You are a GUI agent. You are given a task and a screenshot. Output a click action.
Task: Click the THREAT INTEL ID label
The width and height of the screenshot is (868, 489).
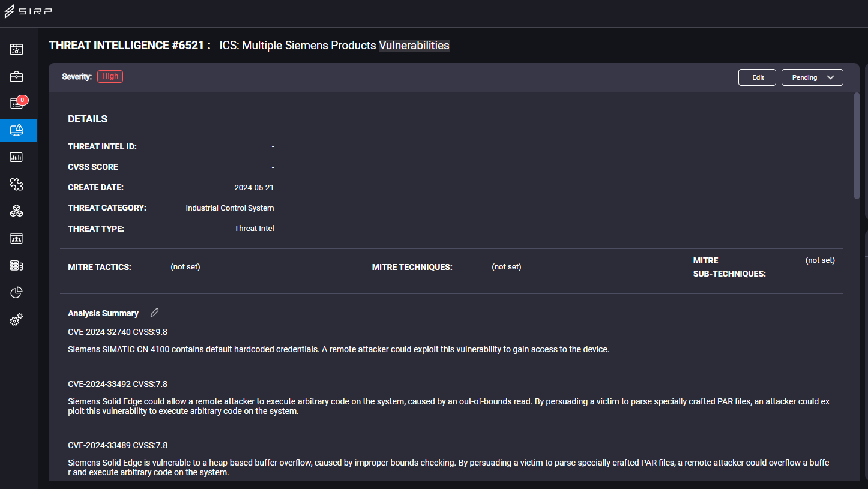[102, 146]
